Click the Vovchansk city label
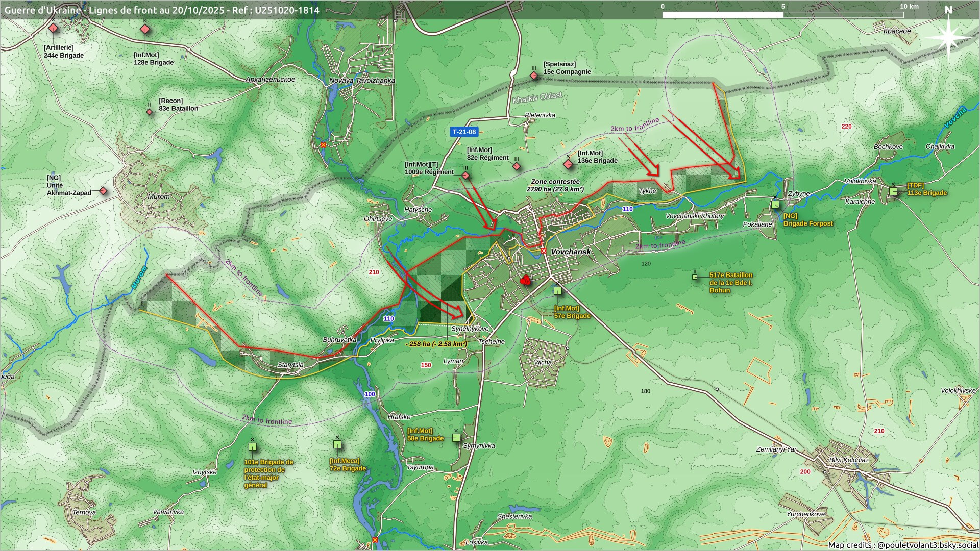This screenshot has height=551, width=980. (571, 252)
